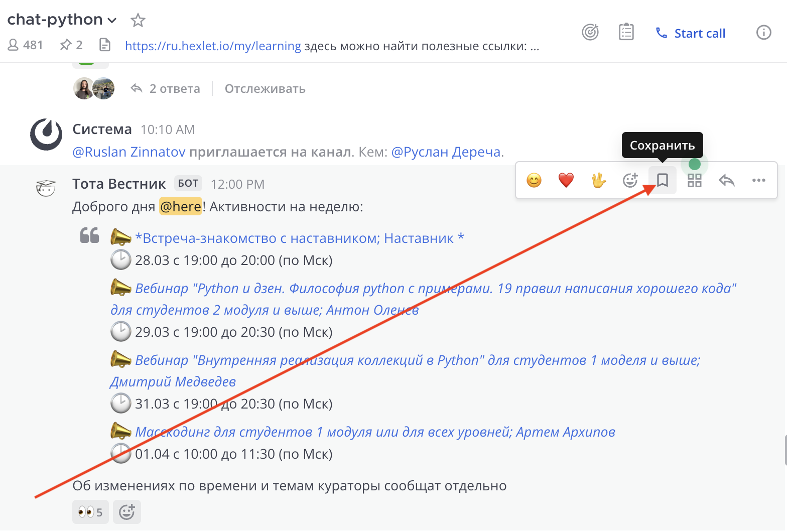Image resolution: width=787 pixels, height=532 pixels.
Task: Toggle the favorite star for chat-python
Action: click(x=138, y=21)
